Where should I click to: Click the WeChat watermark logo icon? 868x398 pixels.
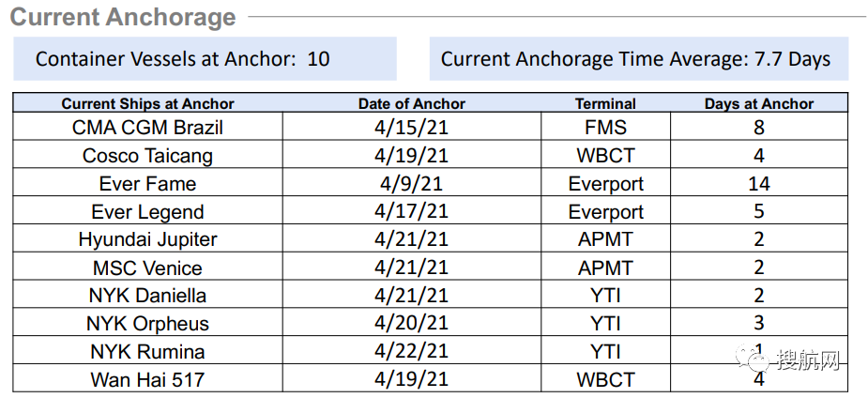[753, 359]
